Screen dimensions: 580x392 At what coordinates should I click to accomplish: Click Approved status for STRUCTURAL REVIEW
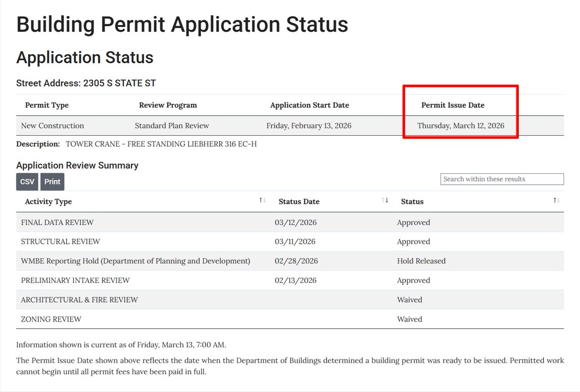[x=414, y=241]
